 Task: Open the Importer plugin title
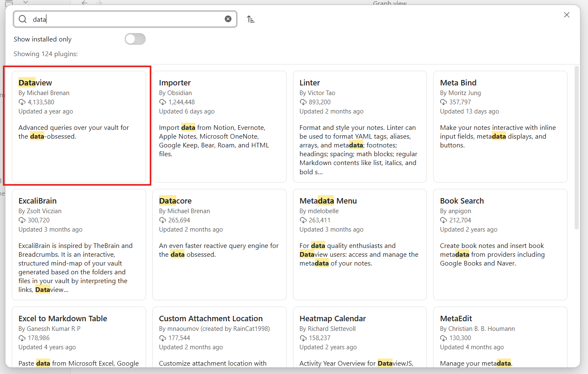[x=175, y=83]
